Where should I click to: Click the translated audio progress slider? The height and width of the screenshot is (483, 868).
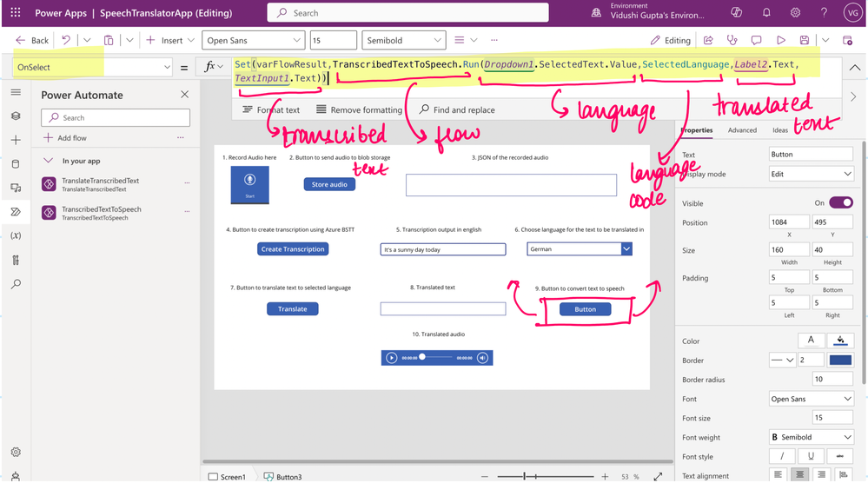coord(436,357)
